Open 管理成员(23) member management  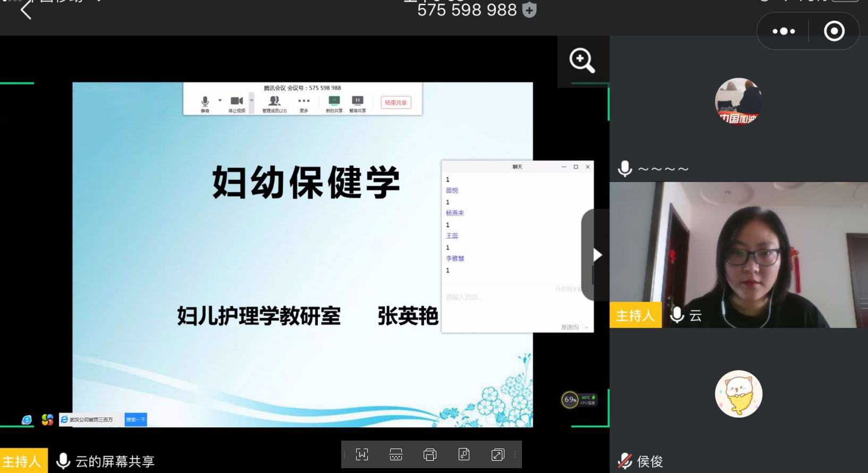click(274, 104)
